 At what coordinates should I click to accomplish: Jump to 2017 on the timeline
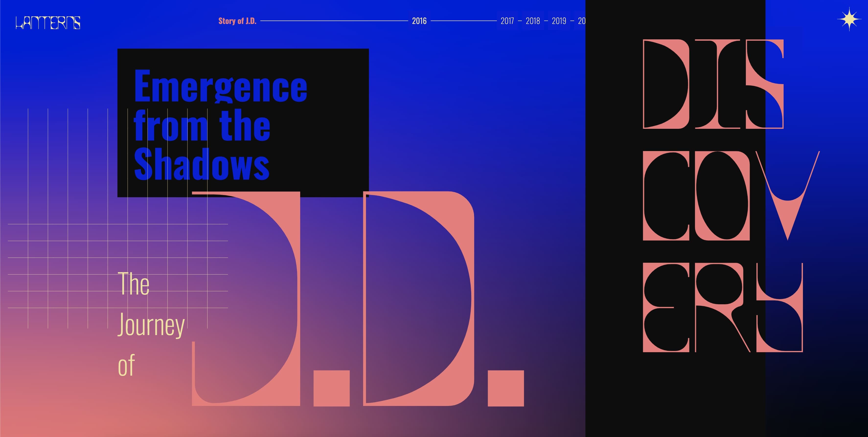507,21
